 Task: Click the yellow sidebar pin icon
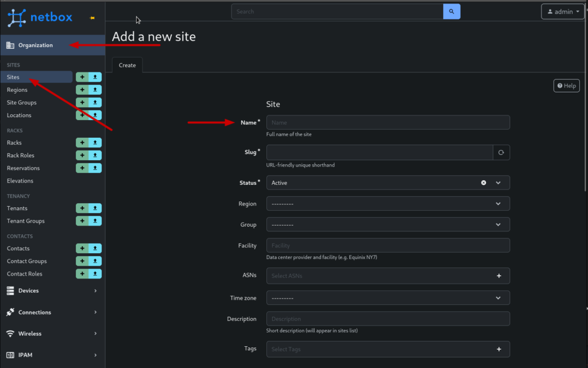[x=93, y=18]
